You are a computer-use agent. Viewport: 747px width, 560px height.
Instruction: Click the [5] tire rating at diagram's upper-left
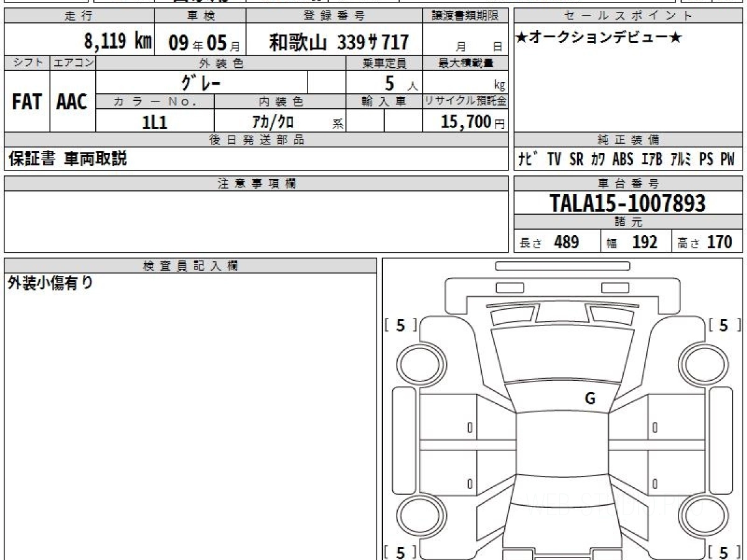pos(401,325)
